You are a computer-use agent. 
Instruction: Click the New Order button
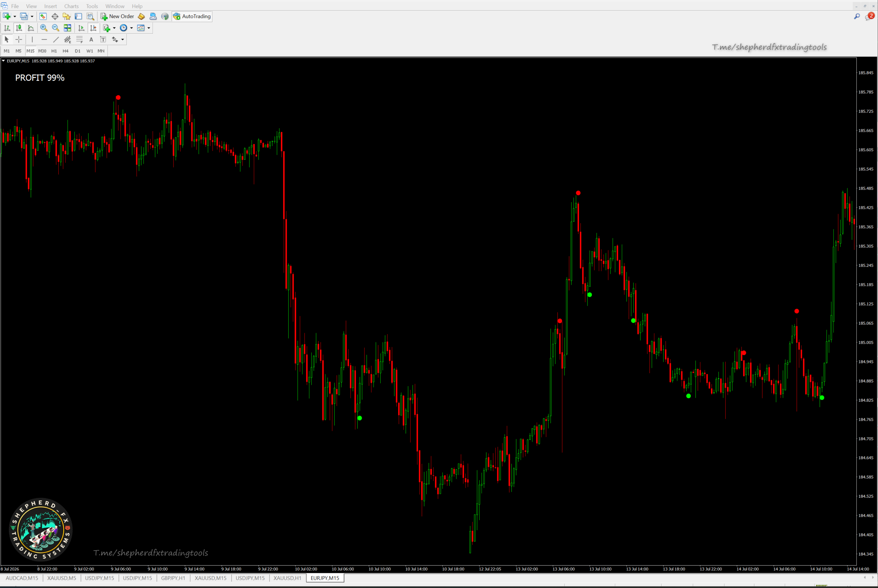pos(117,16)
